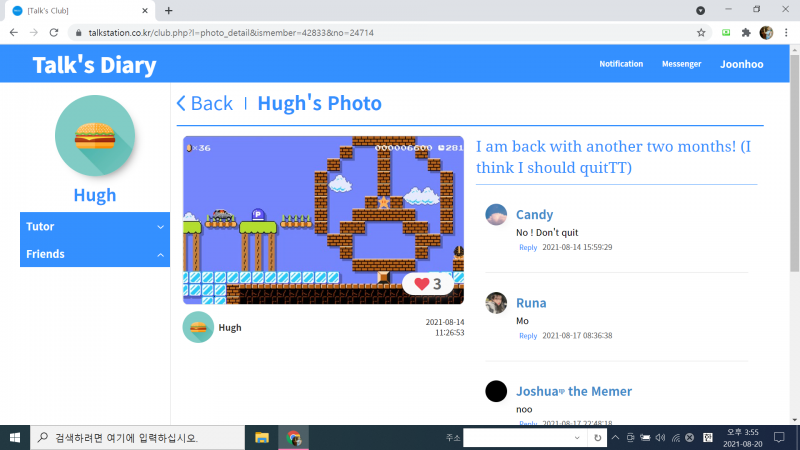800x450 pixels.
Task: Open the Mario game photo thumbnail
Action: [x=323, y=220]
